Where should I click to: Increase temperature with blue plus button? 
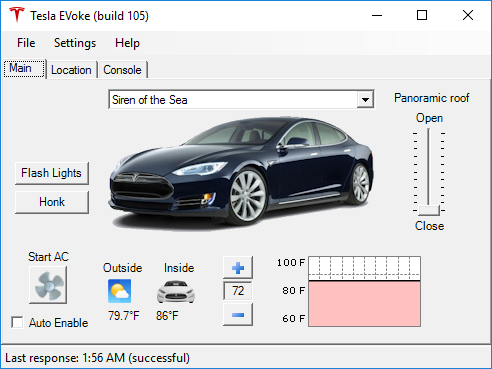pos(238,267)
